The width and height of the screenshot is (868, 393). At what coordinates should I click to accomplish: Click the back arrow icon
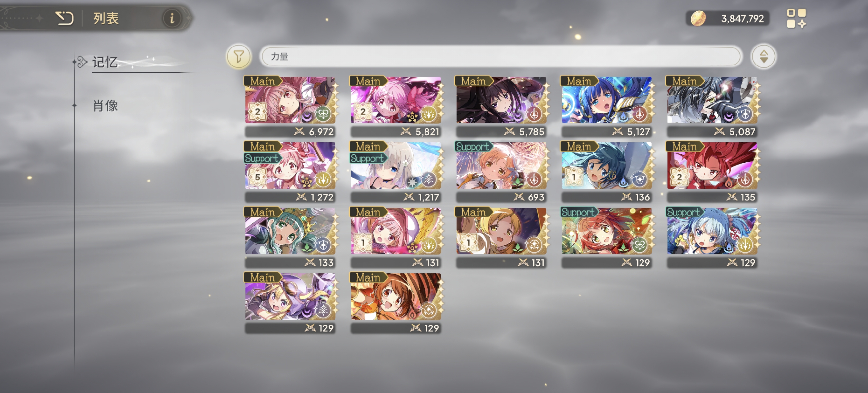coord(64,18)
